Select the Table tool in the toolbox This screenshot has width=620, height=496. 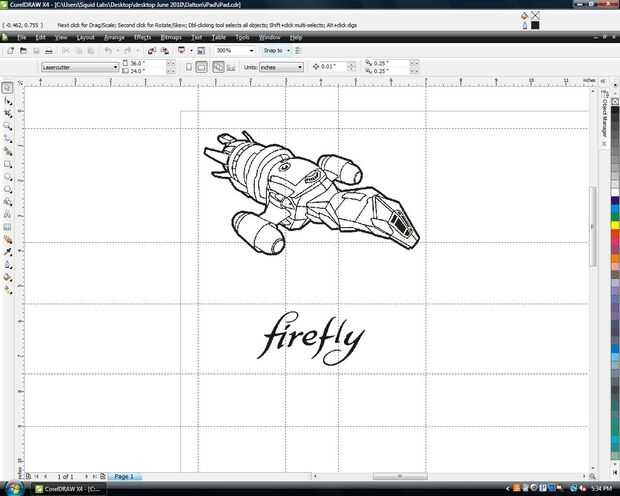click(x=8, y=227)
